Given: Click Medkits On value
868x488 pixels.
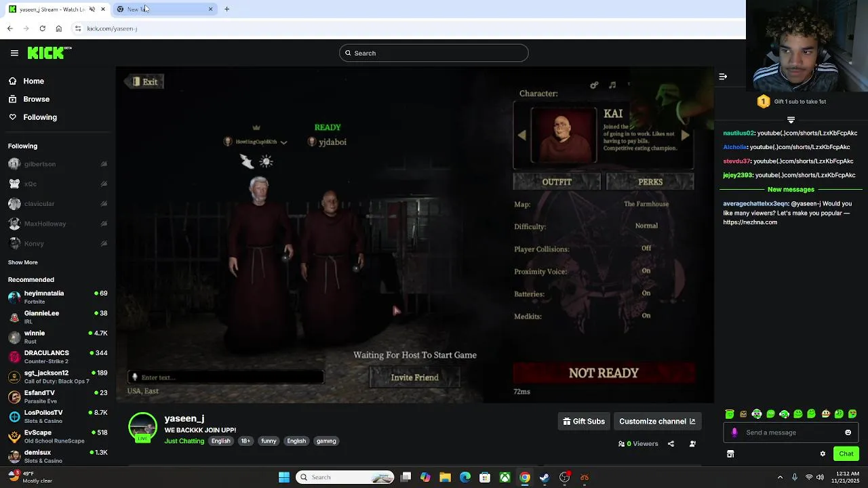Looking at the screenshot, I should click(646, 315).
